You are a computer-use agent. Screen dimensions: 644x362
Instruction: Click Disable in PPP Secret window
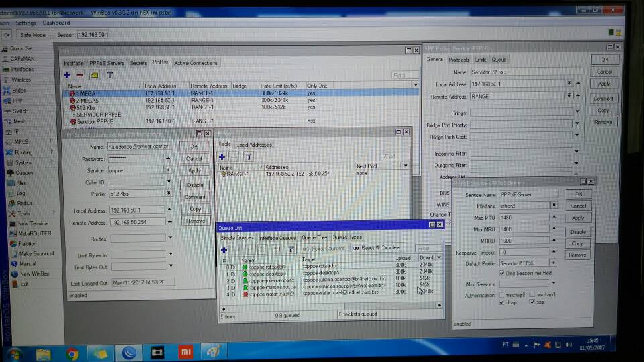(x=195, y=185)
